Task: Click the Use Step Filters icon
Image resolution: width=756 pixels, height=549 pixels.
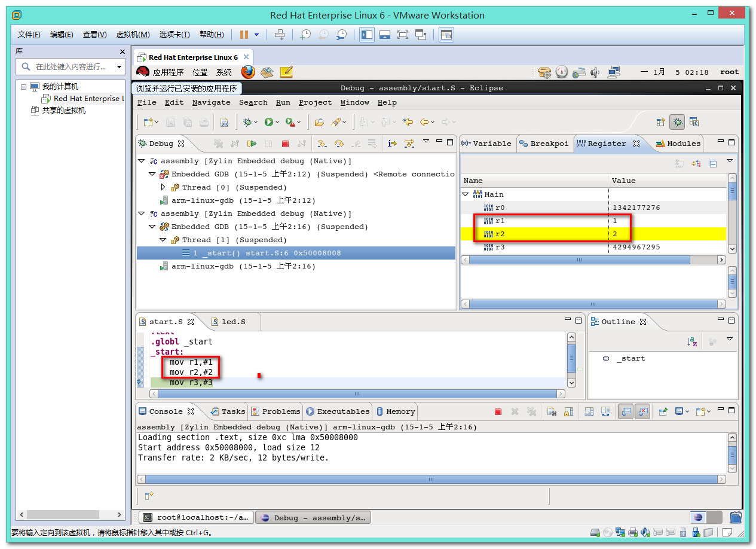Action: click(409, 144)
